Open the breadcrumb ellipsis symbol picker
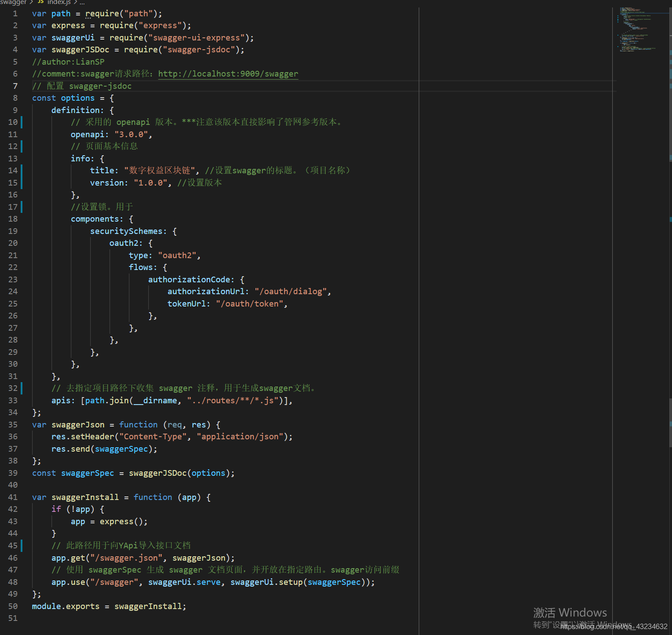Screen dimensions: 672x635 click(82, 2)
